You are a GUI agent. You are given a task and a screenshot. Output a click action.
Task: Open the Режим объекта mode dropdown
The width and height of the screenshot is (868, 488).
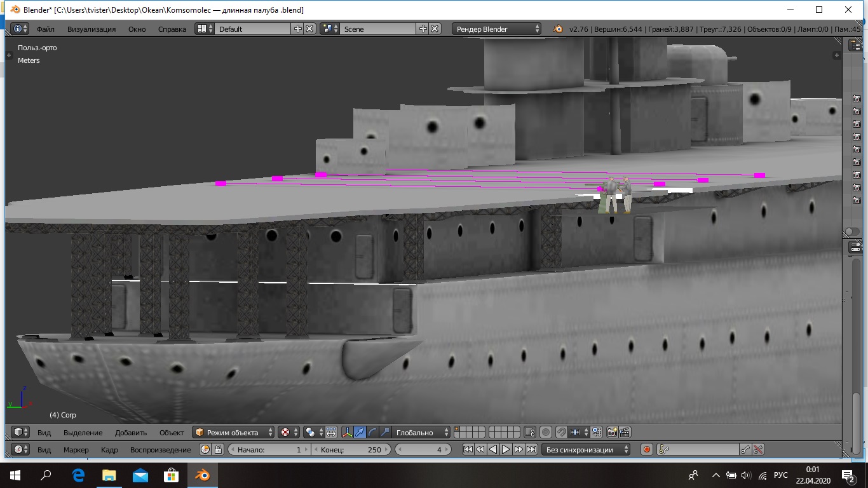[234, 432]
